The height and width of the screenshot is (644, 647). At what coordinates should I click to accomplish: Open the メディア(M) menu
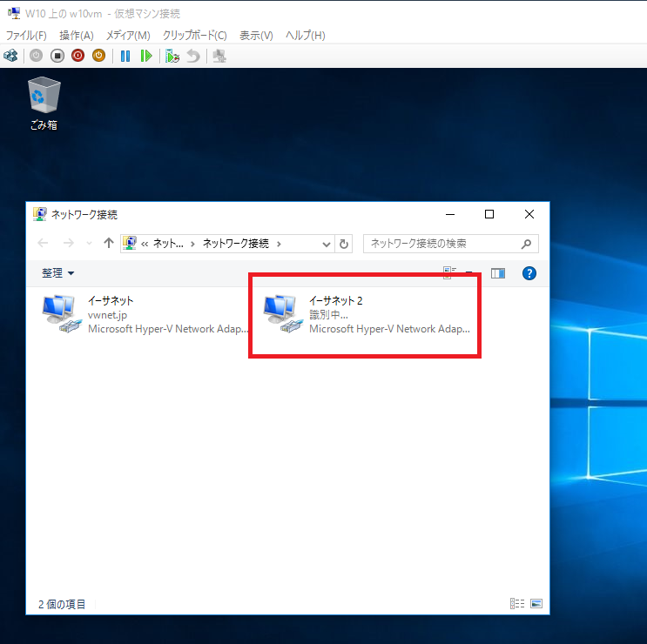point(128,36)
